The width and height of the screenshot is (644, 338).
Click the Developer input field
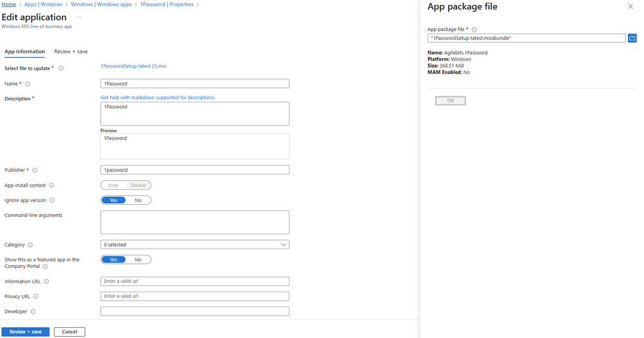click(195, 312)
